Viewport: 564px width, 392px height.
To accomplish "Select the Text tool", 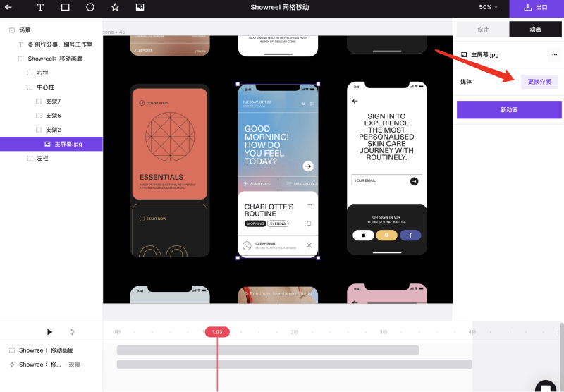I will (40, 7).
